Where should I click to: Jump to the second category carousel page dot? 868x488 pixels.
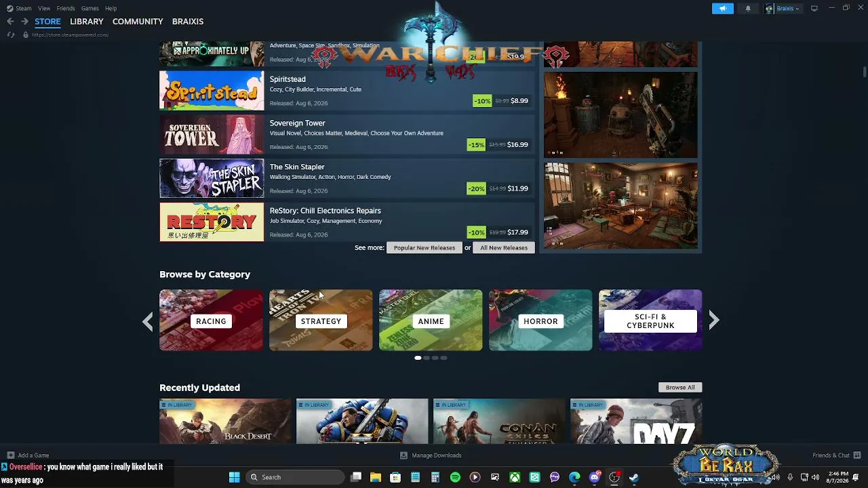[x=427, y=358]
